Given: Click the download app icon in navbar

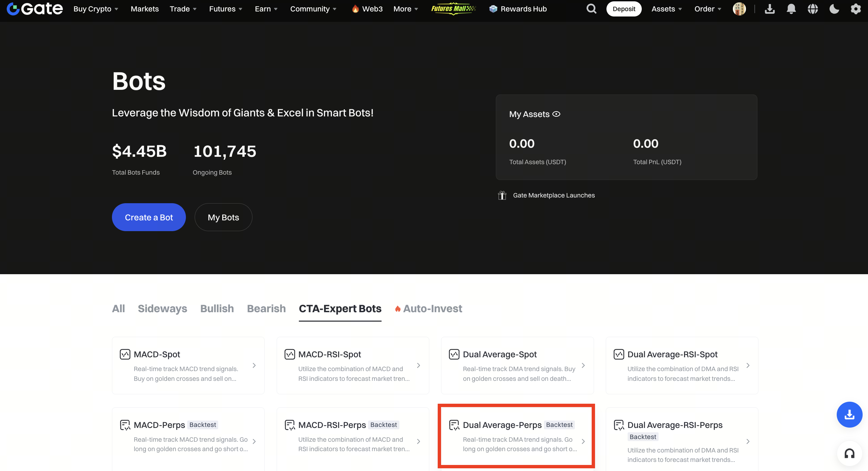Looking at the screenshot, I should pos(770,9).
